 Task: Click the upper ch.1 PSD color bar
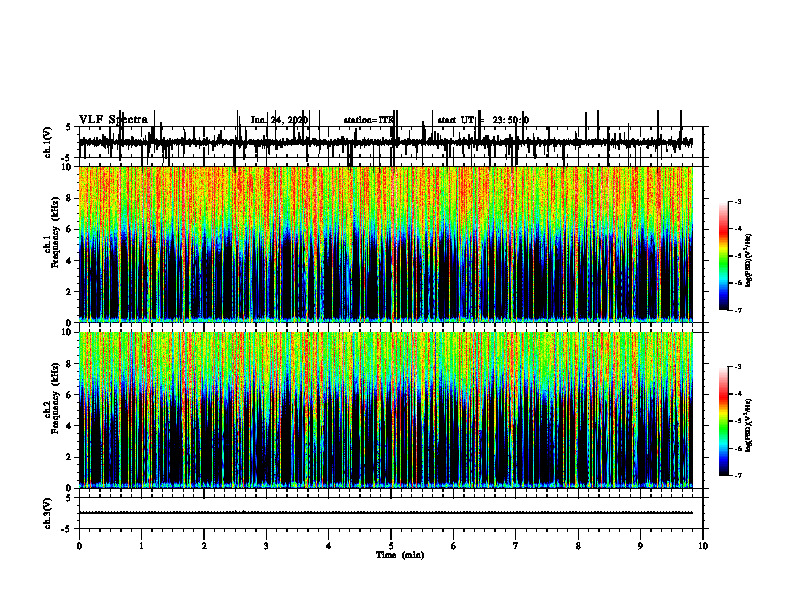(x=723, y=256)
